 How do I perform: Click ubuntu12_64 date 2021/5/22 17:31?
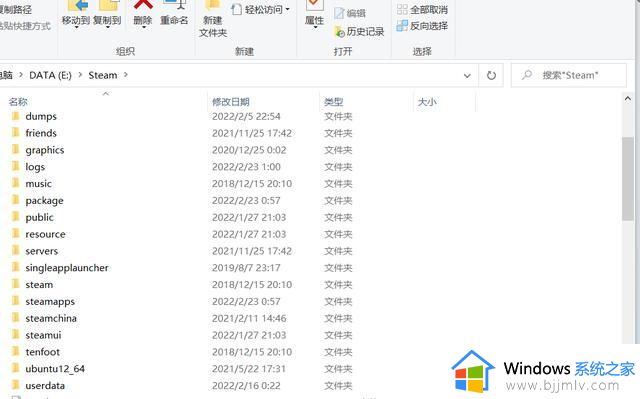click(x=249, y=368)
